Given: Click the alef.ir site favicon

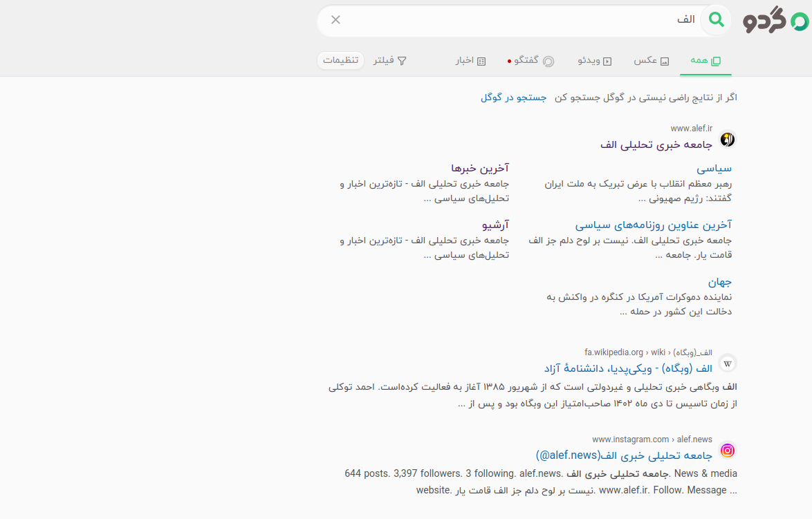Looking at the screenshot, I should 727,140.
